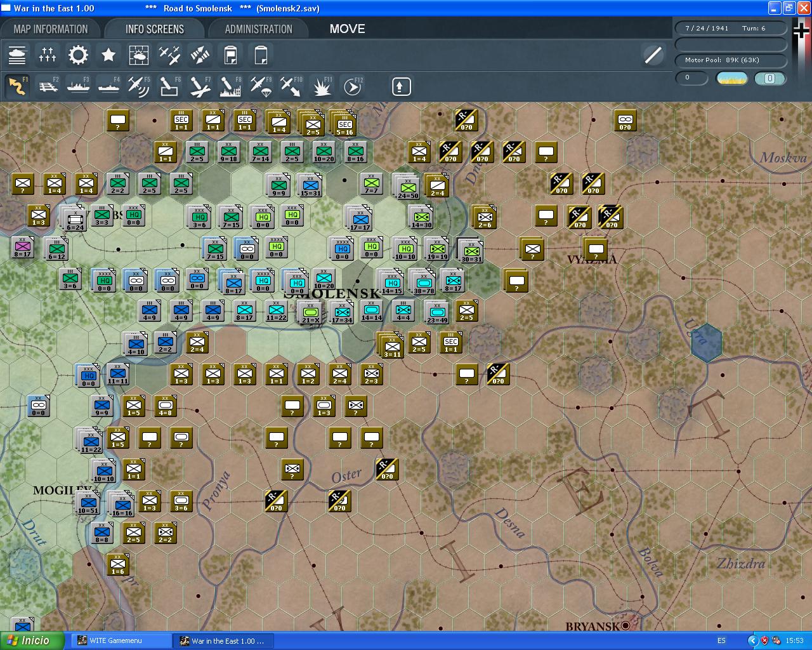
Task: Click the opposing-arrows info icon
Action: (200, 55)
